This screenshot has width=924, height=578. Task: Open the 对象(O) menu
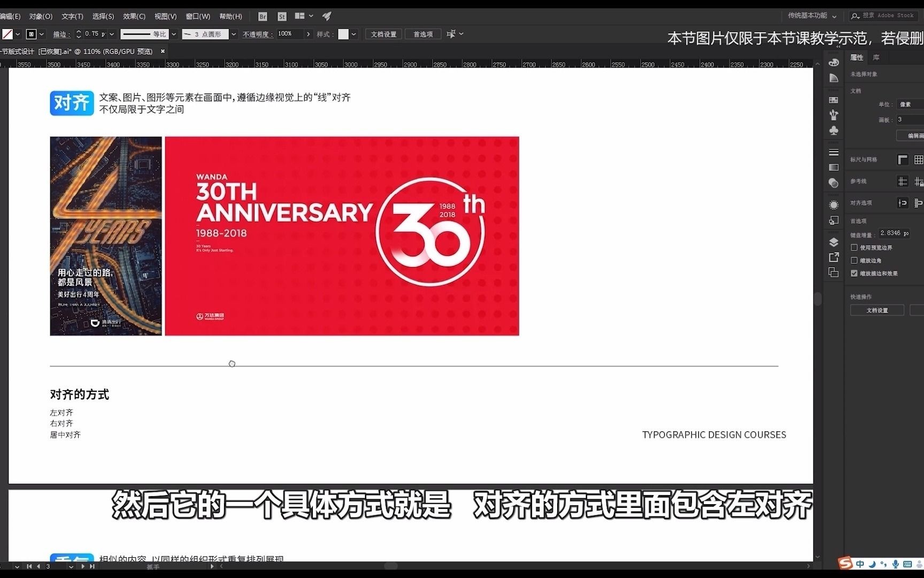(x=41, y=17)
